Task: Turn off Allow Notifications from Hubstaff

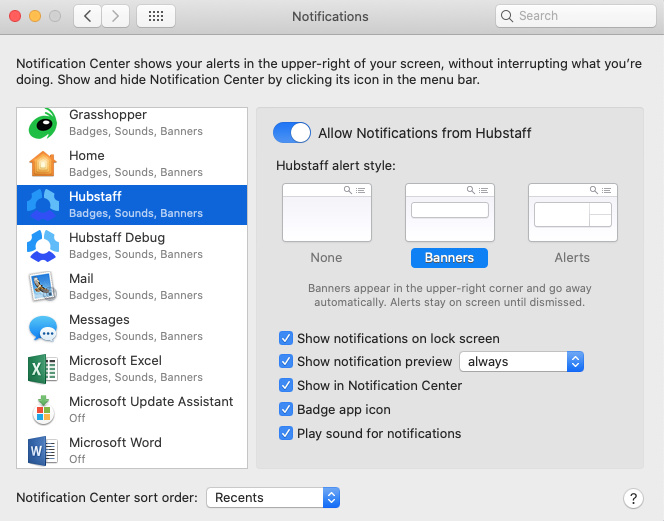Action: point(292,133)
